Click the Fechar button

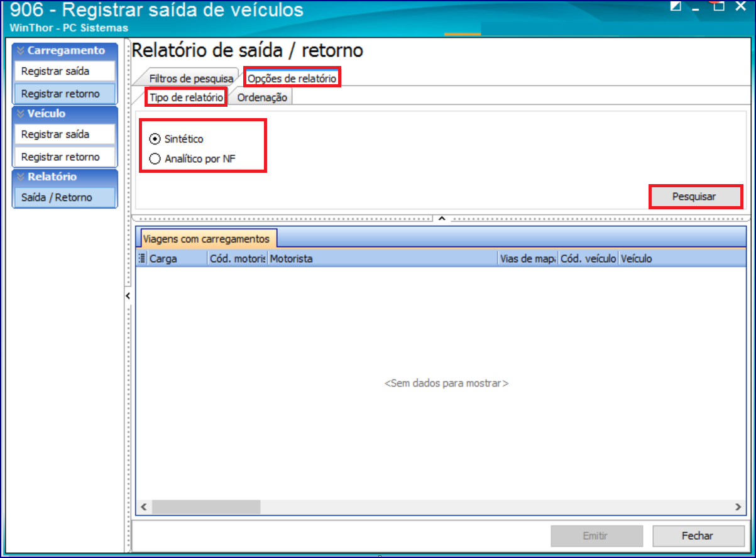697,536
